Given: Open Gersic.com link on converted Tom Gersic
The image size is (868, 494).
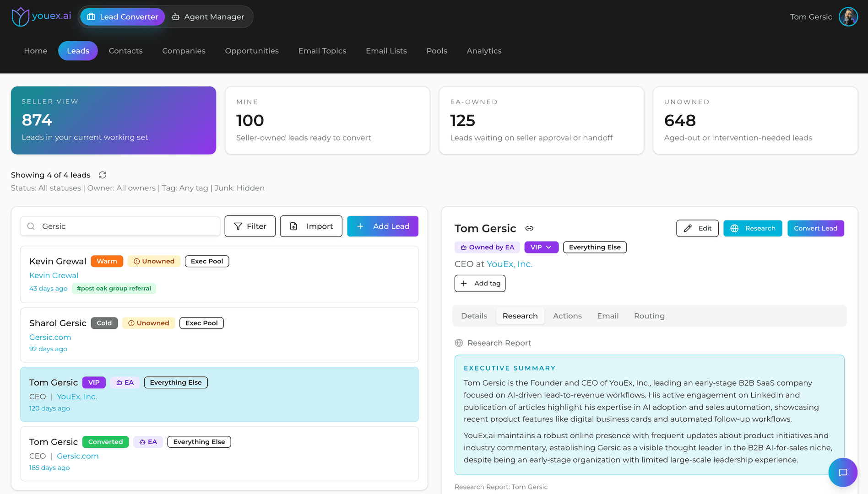Looking at the screenshot, I should 78,456.
